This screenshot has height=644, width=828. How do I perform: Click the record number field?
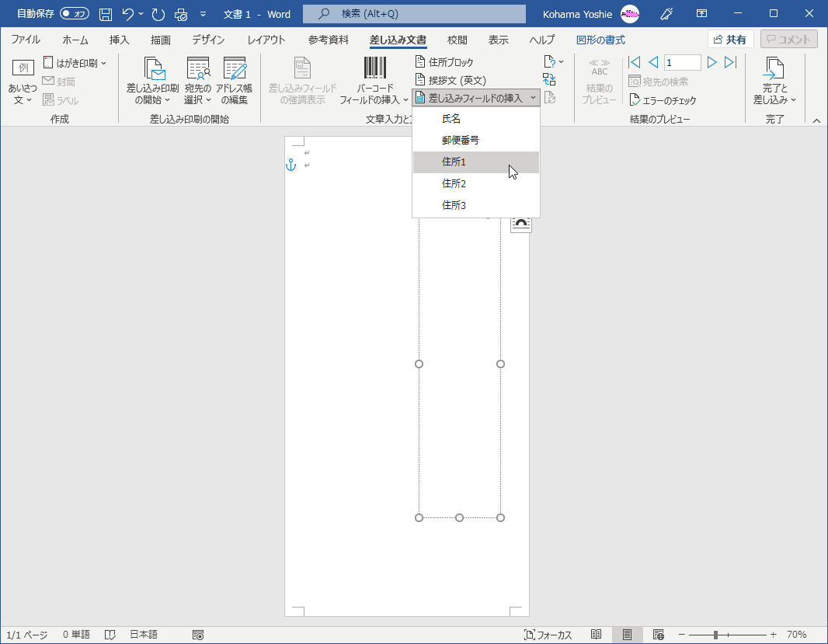[682, 62]
